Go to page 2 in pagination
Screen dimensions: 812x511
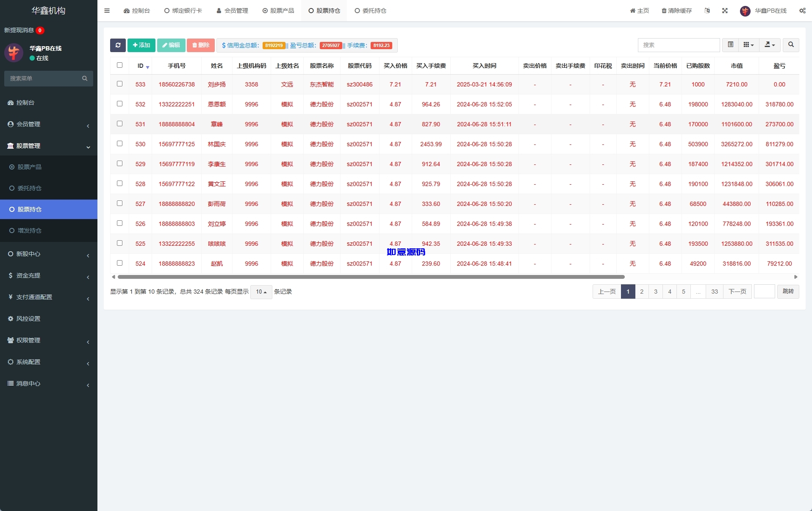click(x=642, y=292)
